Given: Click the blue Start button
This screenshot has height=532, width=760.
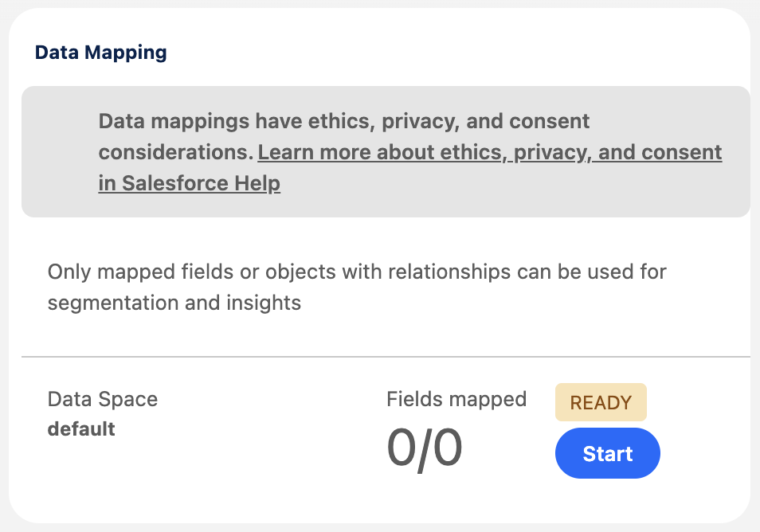Looking at the screenshot, I should click(x=607, y=453).
